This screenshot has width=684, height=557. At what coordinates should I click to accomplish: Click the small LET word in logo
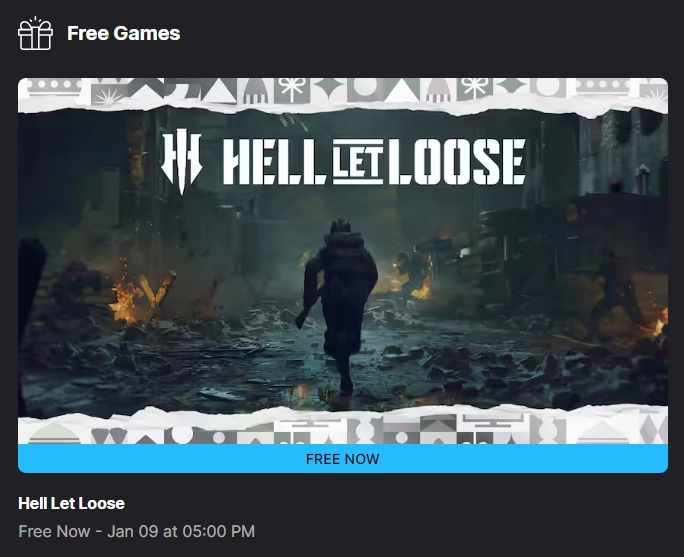[358, 162]
